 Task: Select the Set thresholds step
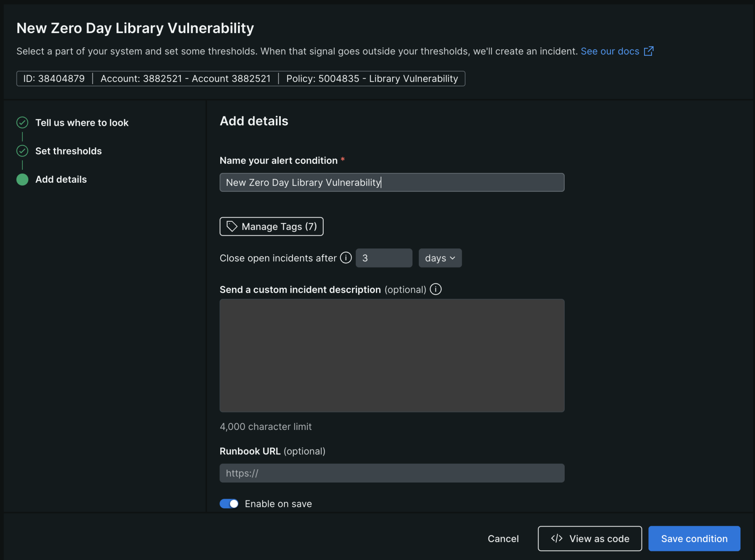68,151
